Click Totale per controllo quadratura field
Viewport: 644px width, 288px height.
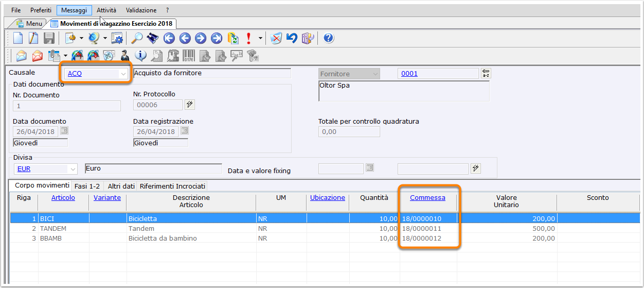pos(349,132)
